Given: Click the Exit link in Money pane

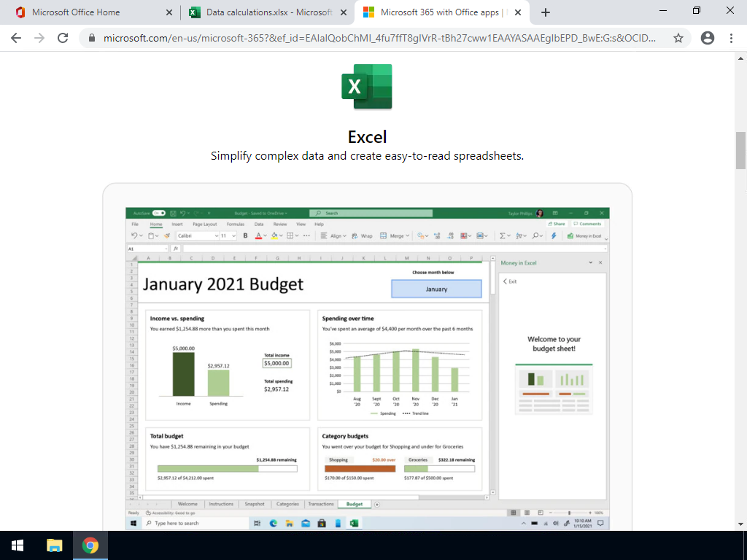Looking at the screenshot, I should pos(510,281).
